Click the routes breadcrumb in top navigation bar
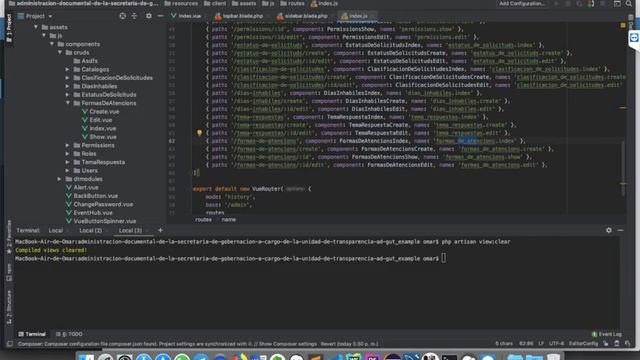640x360 pixels. pyautogui.click(x=292, y=4)
